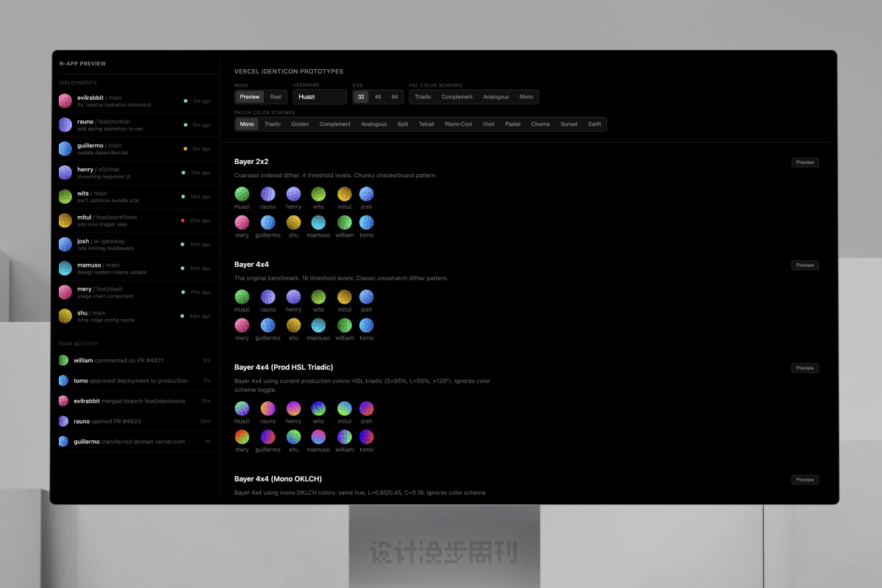Screen dimensions: 882x588
Task: Click the Username input field containing Huazi
Action: point(320,97)
